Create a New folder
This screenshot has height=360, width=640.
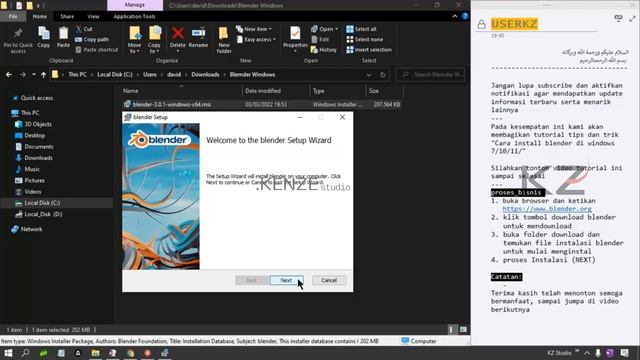click(224, 40)
